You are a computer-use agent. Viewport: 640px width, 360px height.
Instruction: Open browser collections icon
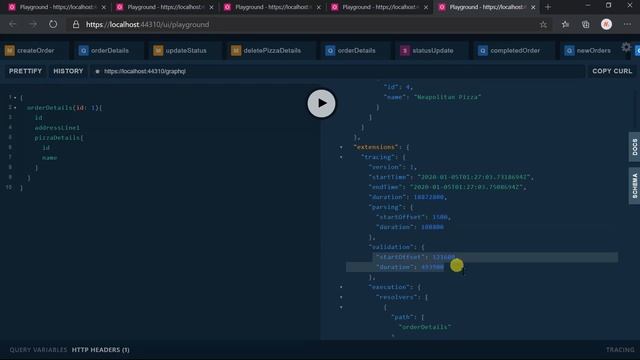[x=586, y=24]
